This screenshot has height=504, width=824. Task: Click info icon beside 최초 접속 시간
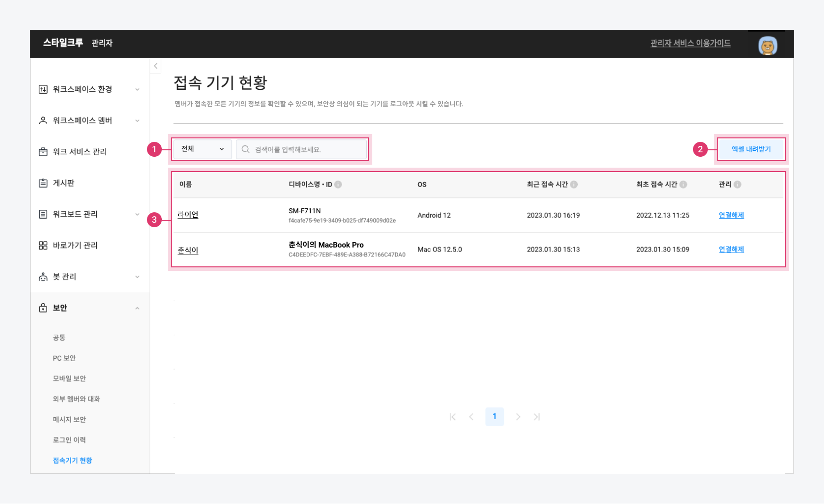(684, 185)
